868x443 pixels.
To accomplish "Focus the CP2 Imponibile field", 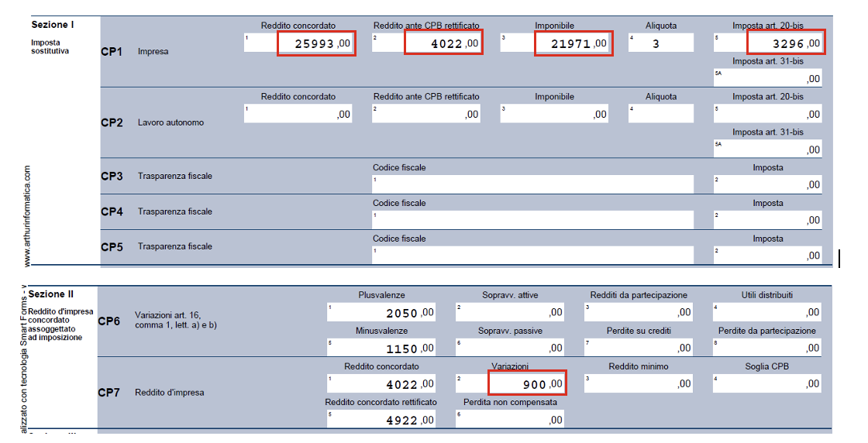I will pos(555,114).
